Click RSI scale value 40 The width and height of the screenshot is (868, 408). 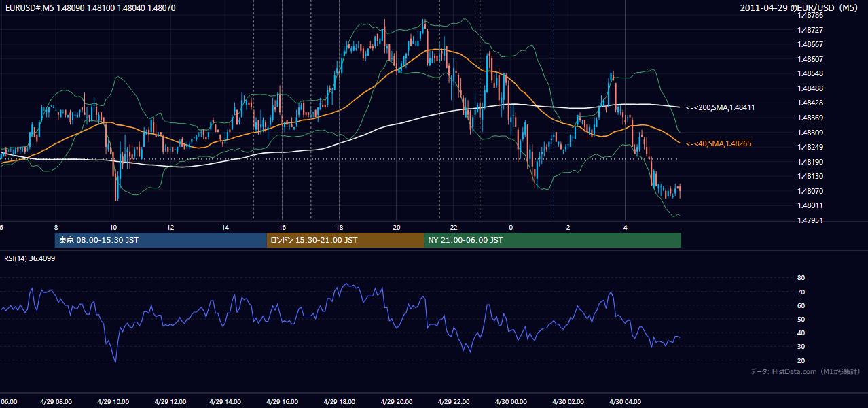click(801, 333)
